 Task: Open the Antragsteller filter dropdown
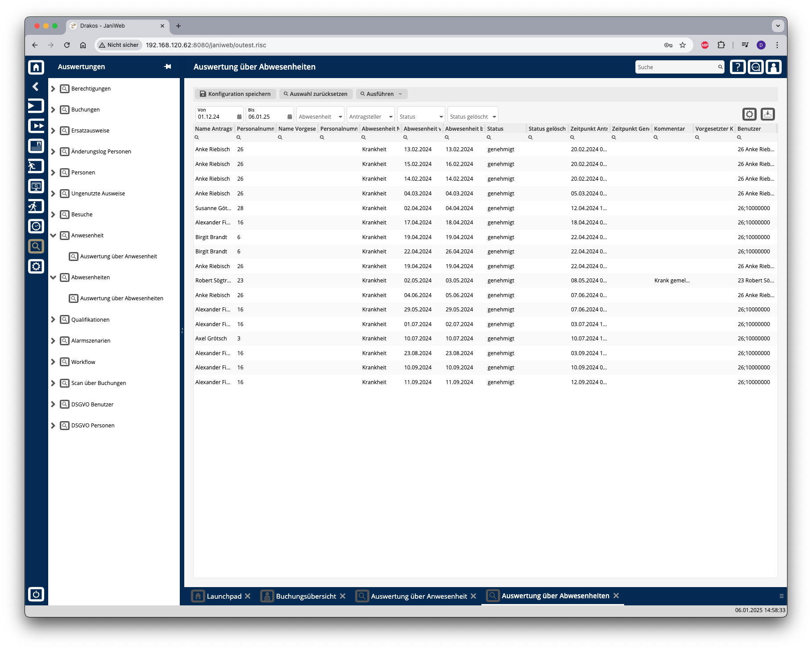(x=371, y=115)
